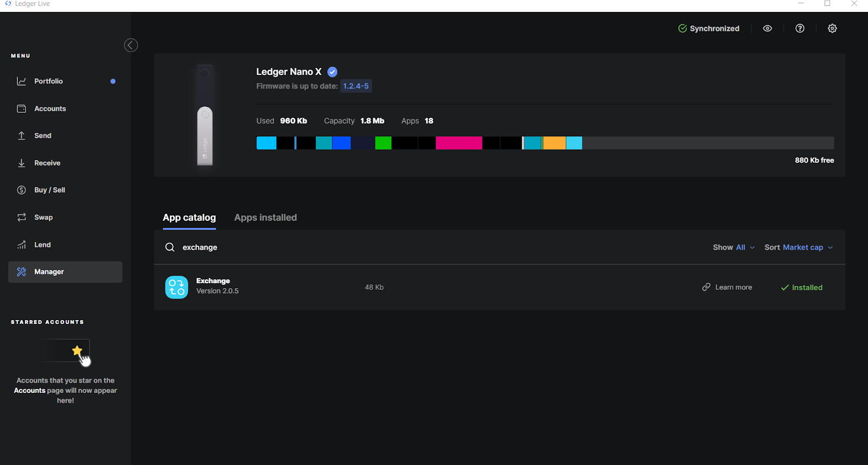Screen dimensions: 868x465
Task: Click the Exchange app name text
Action: point(213,281)
